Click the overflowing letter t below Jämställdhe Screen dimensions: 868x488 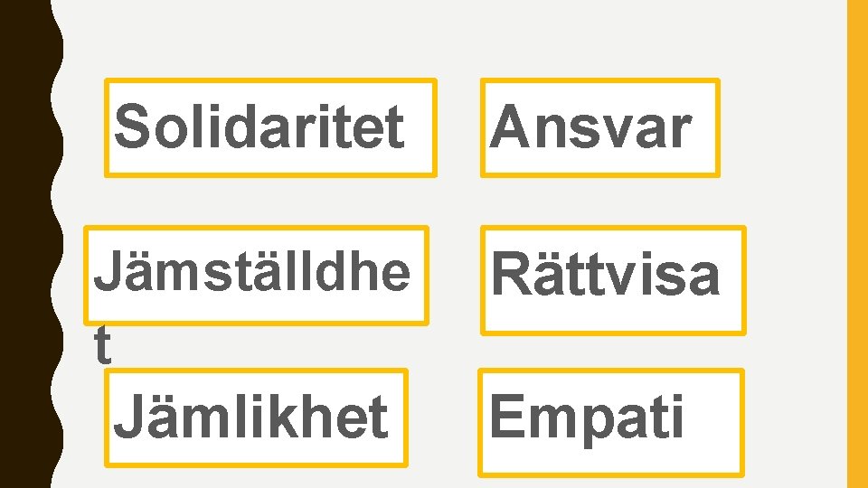tap(103, 347)
